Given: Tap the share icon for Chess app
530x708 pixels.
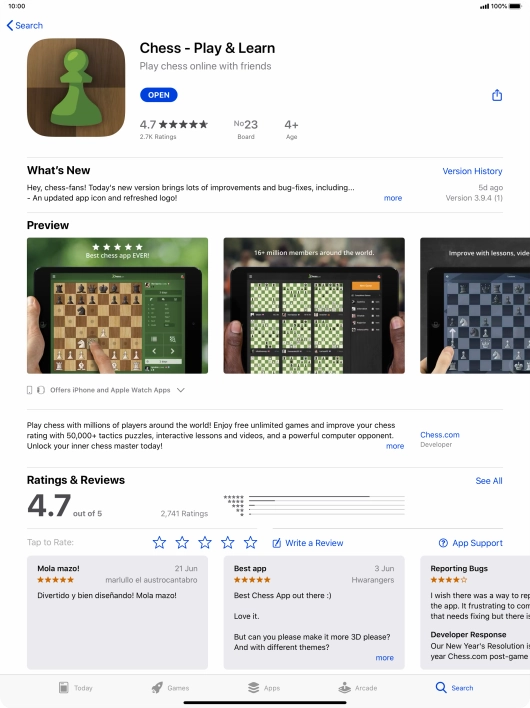Looking at the screenshot, I should coord(497,95).
